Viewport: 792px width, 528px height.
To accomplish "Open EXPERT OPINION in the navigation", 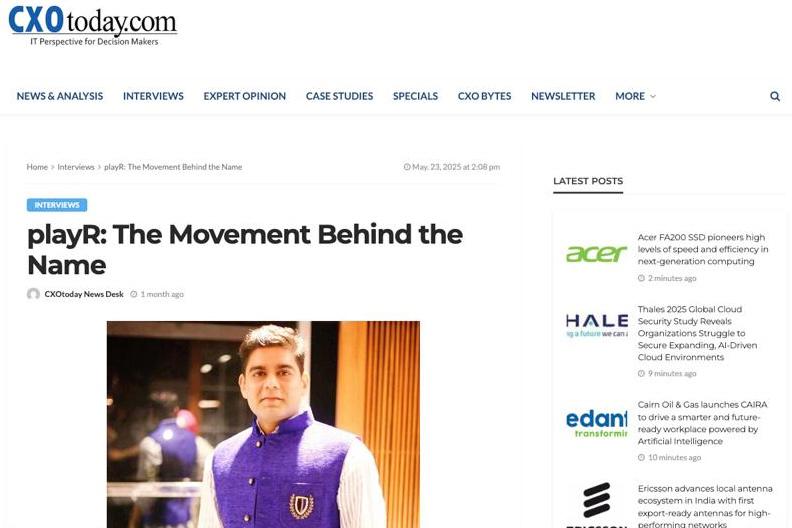I will [244, 96].
